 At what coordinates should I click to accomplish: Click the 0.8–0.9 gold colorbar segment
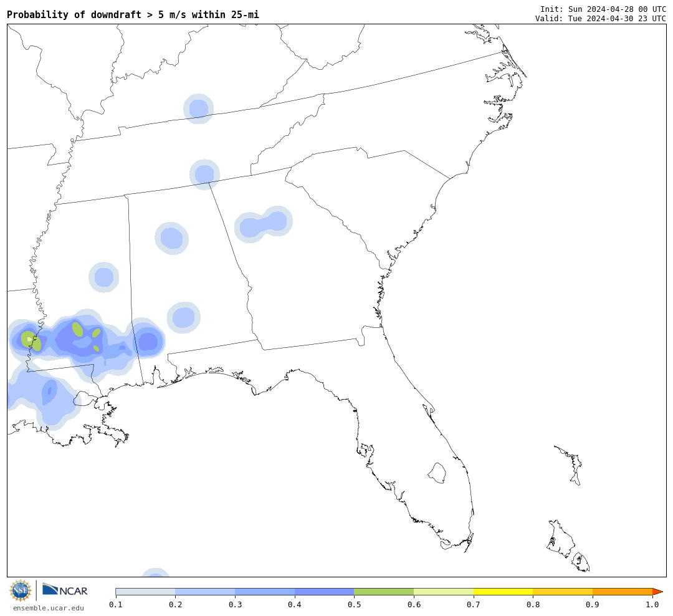pos(563,592)
